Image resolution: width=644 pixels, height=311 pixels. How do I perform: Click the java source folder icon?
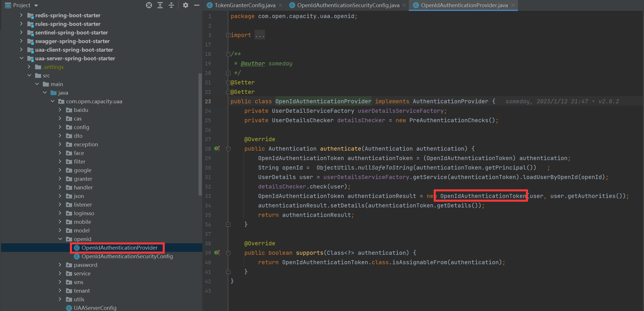pyautogui.click(x=54, y=93)
